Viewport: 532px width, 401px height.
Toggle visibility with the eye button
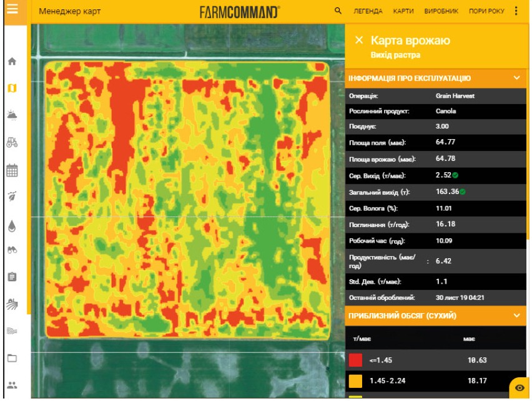[x=520, y=388]
